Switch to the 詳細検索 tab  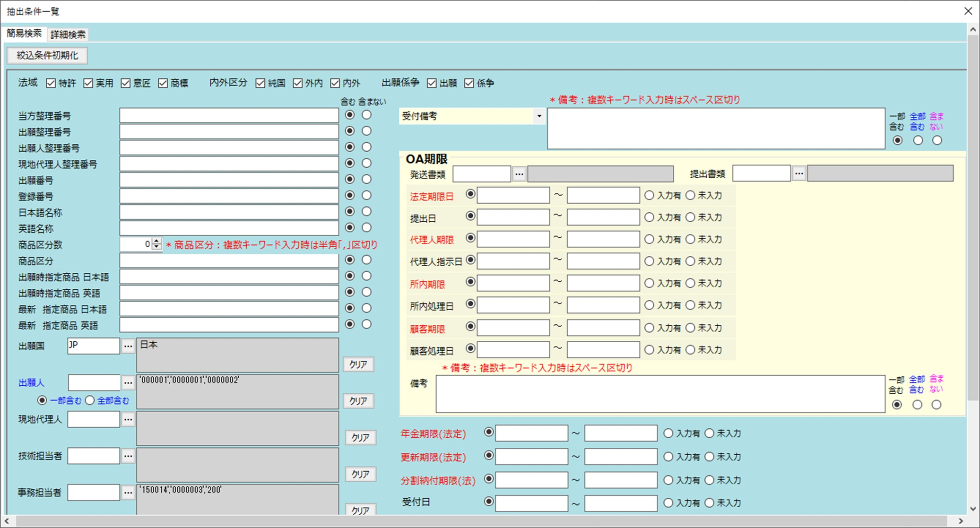68,35
